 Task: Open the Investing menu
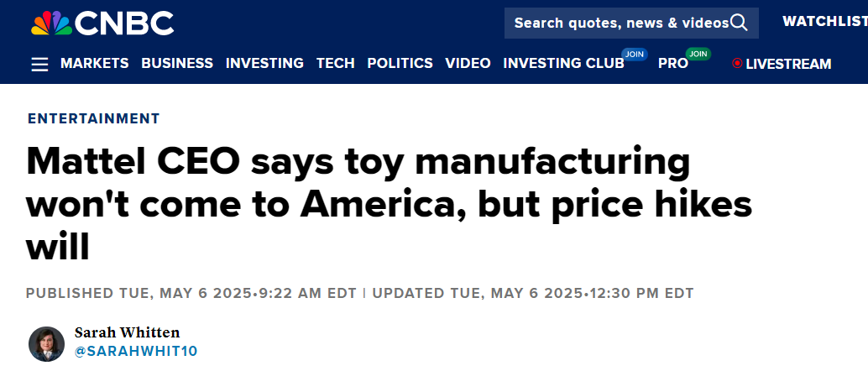264,64
